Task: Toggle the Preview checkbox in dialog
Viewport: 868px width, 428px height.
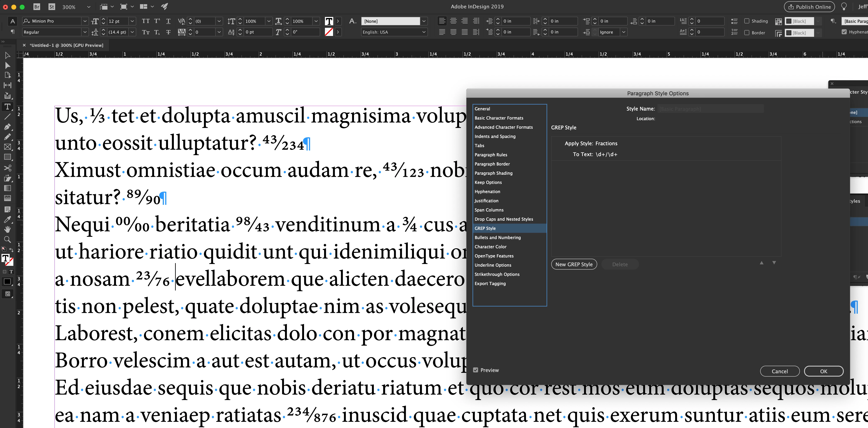Action: [x=475, y=370]
